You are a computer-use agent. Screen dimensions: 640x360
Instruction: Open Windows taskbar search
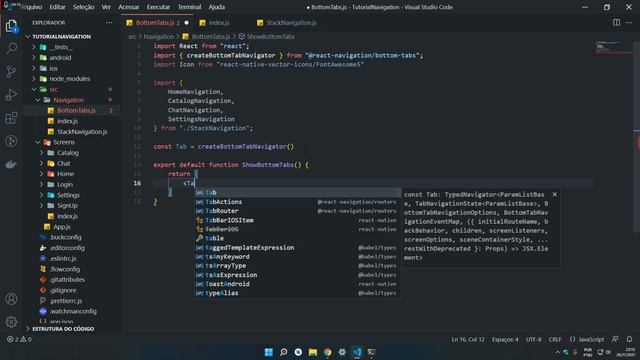click(x=283, y=352)
